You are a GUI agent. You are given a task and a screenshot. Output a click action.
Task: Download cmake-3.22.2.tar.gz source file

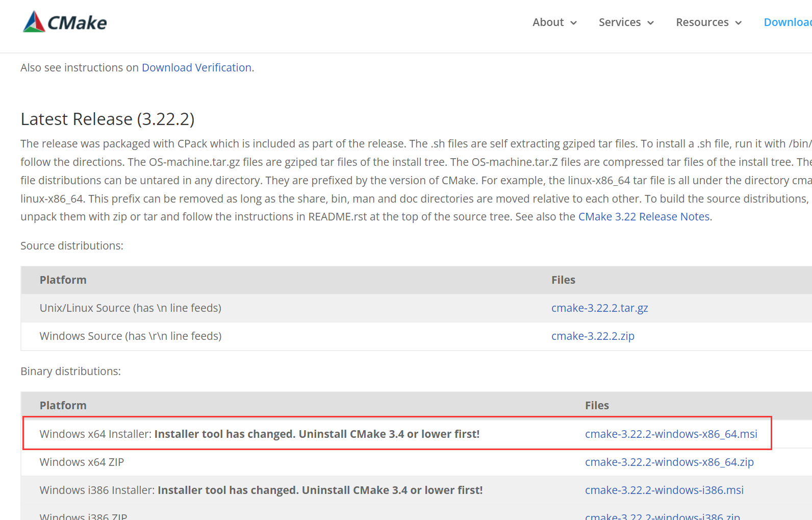599,308
